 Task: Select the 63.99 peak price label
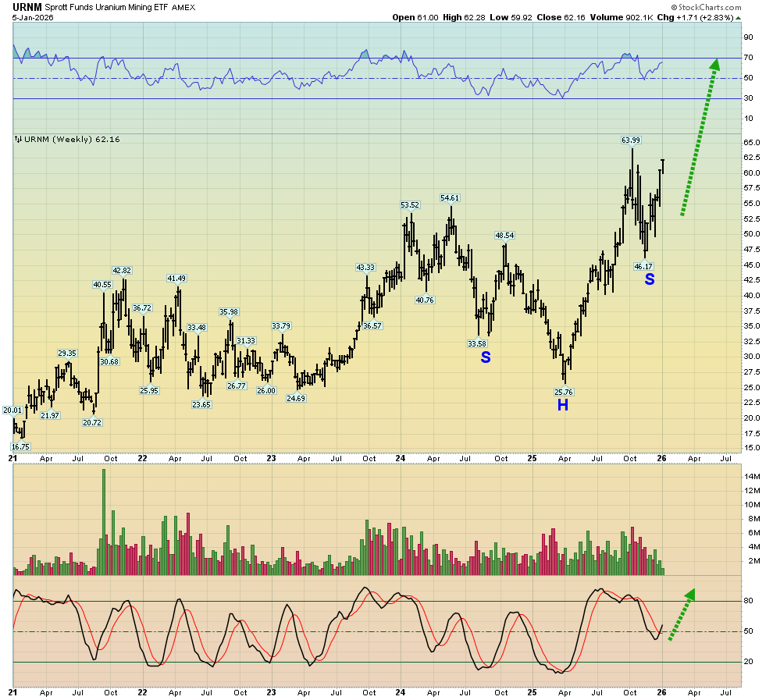[x=631, y=140]
